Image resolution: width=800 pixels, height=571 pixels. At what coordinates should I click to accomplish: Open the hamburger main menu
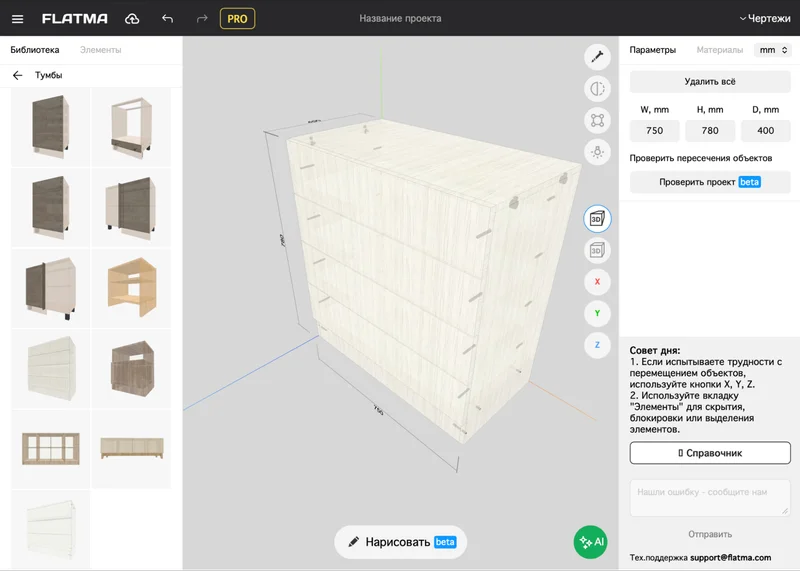pos(17,18)
